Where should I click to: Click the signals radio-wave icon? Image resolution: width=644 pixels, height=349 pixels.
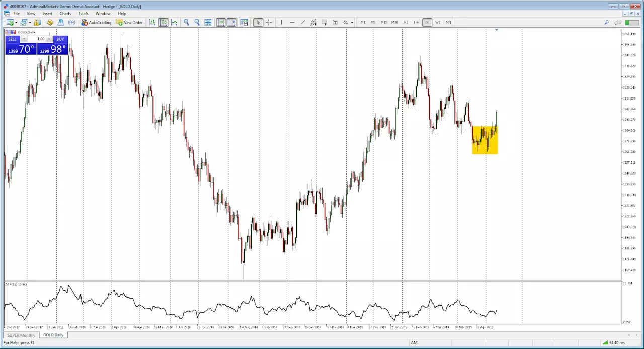click(x=71, y=22)
